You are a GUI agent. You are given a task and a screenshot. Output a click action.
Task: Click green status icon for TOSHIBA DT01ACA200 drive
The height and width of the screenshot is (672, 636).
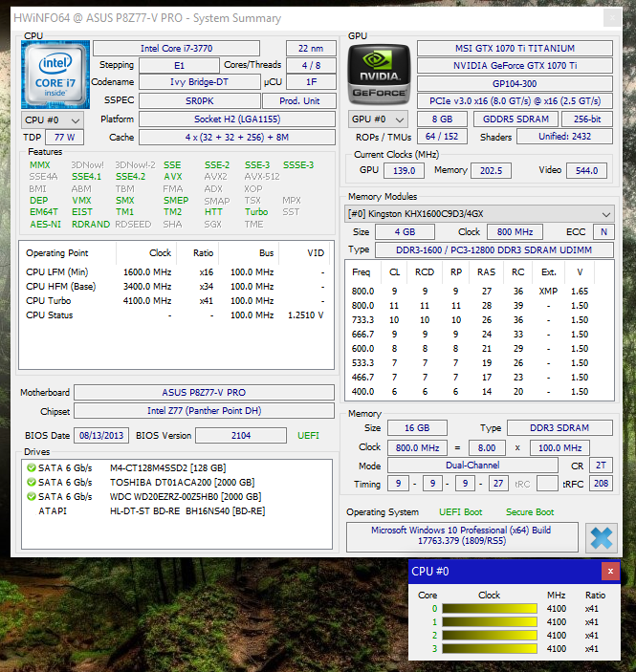tap(32, 482)
